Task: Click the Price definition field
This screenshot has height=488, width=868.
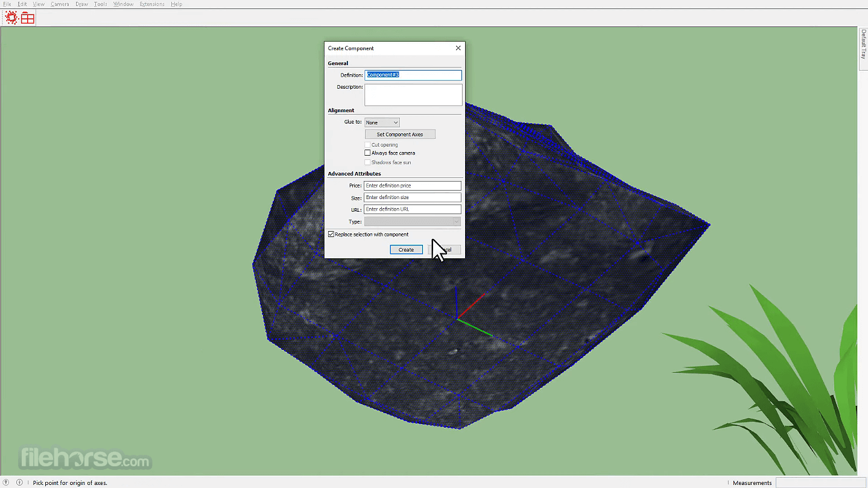Action: tap(413, 186)
